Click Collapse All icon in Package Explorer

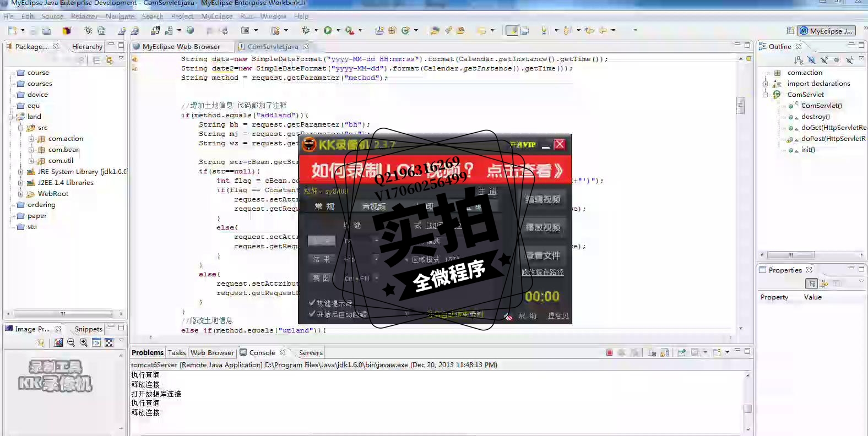click(96, 59)
